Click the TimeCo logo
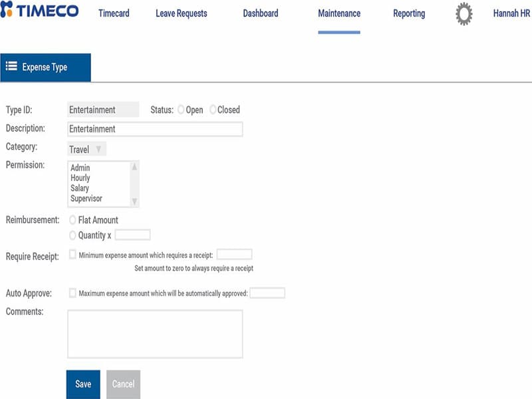 point(39,10)
